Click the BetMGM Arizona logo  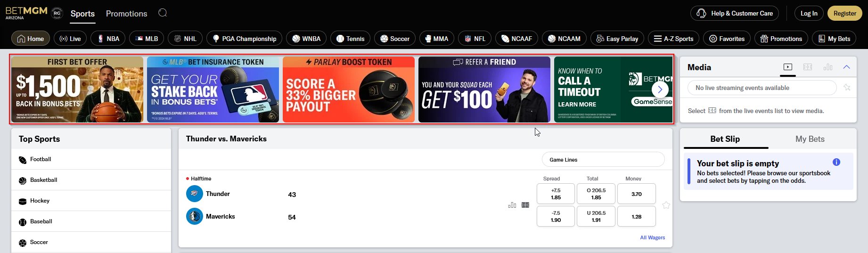click(26, 13)
